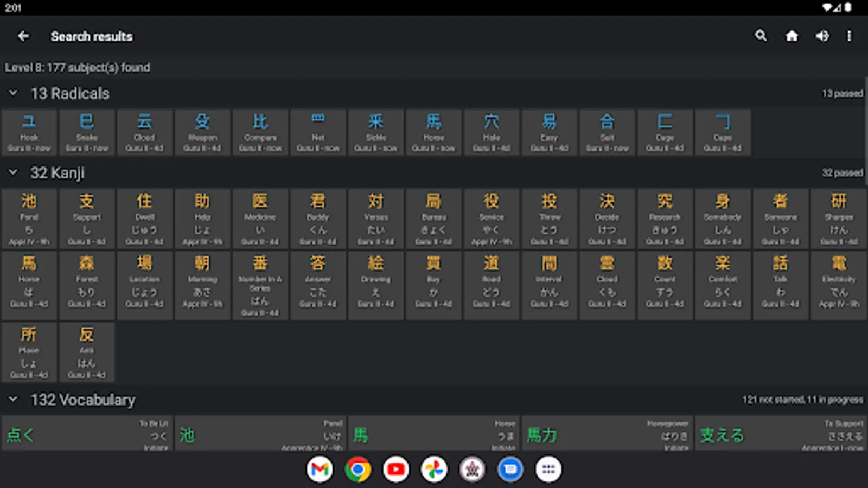
Task: Select the Cloud radical tile
Action: (144, 133)
